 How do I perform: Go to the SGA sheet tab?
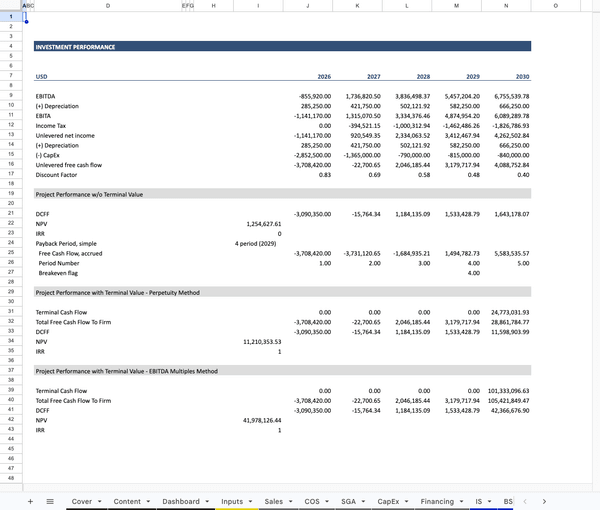click(x=348, y=500)
